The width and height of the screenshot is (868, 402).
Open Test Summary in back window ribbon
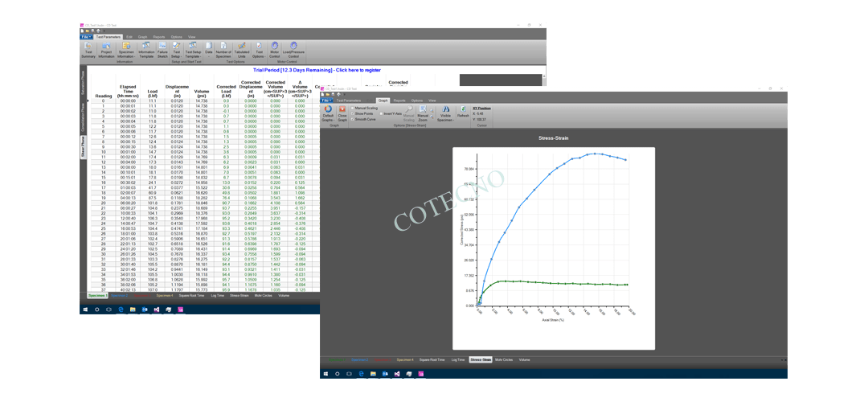click(88, 50)
